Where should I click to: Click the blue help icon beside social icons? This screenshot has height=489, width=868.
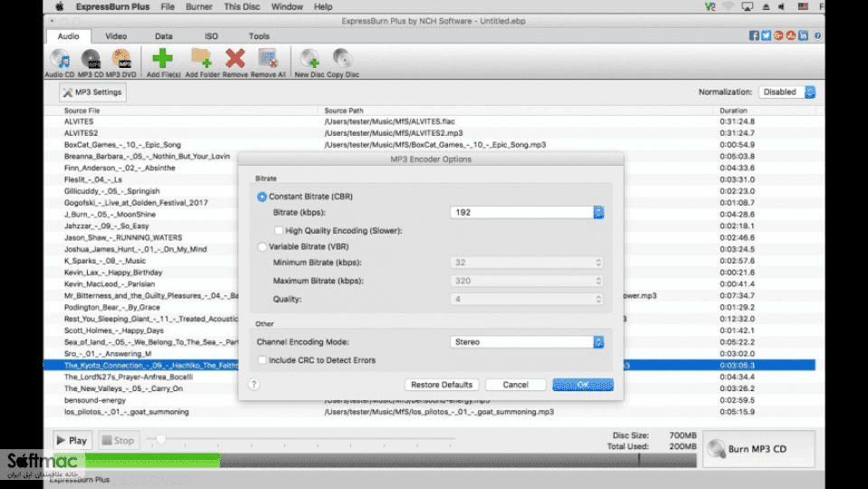[817, 35]
